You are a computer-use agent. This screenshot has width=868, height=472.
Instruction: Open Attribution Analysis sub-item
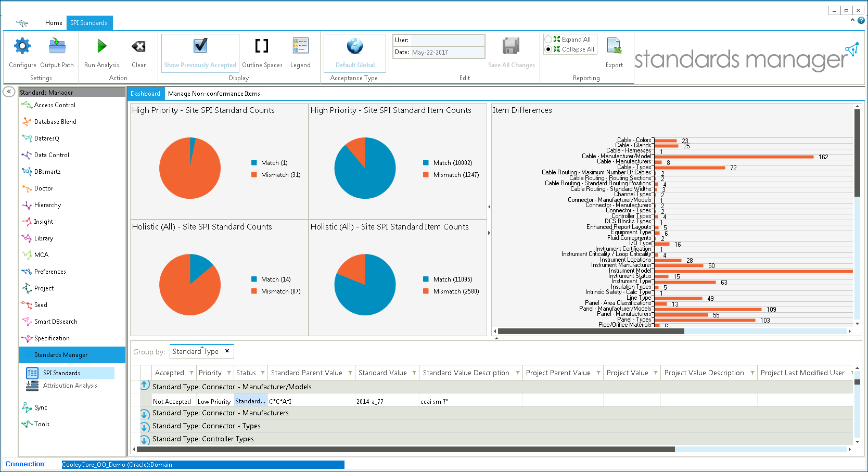[70, 386]
